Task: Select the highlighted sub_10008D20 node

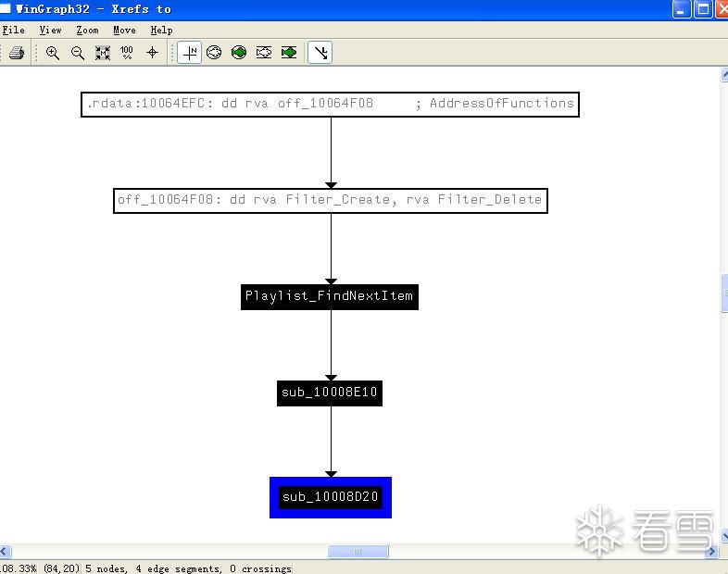Action: click(x=331, y=497)
